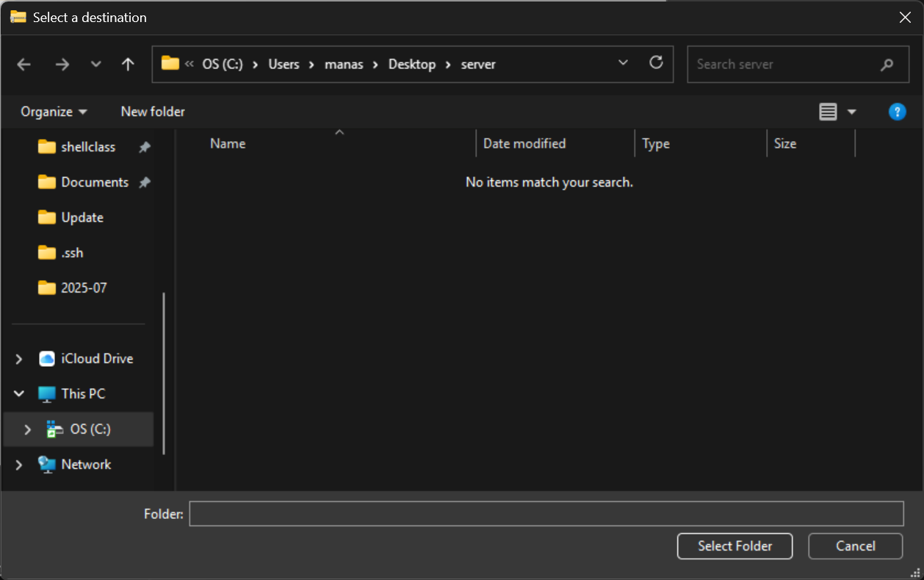This screenshot has height=580, width=924.
Task: Select OS (C:) drive in sidebar
Action: (90, 429)
